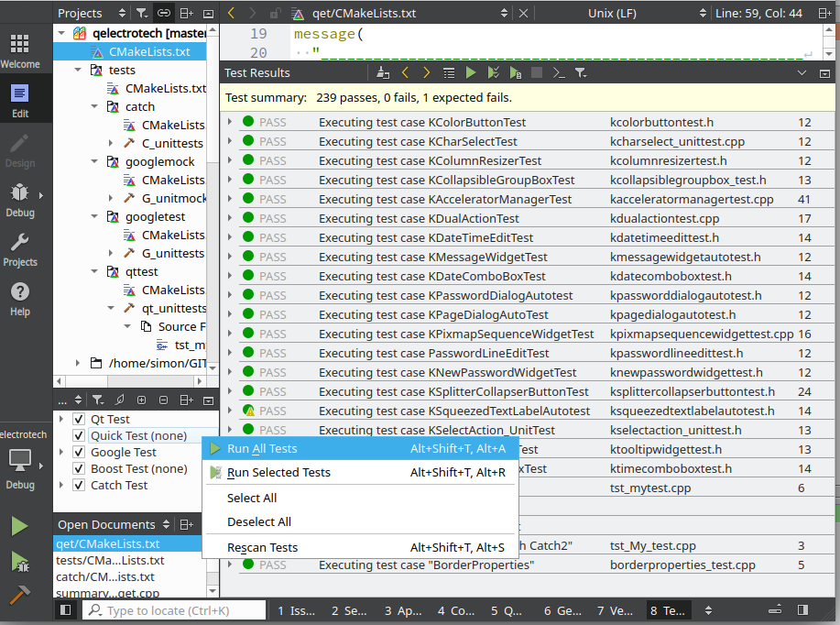Screen dimensions: 840x625
Task: Open tests/CMa...Lists.txt in Open Documents
Action: click(110, 561)
